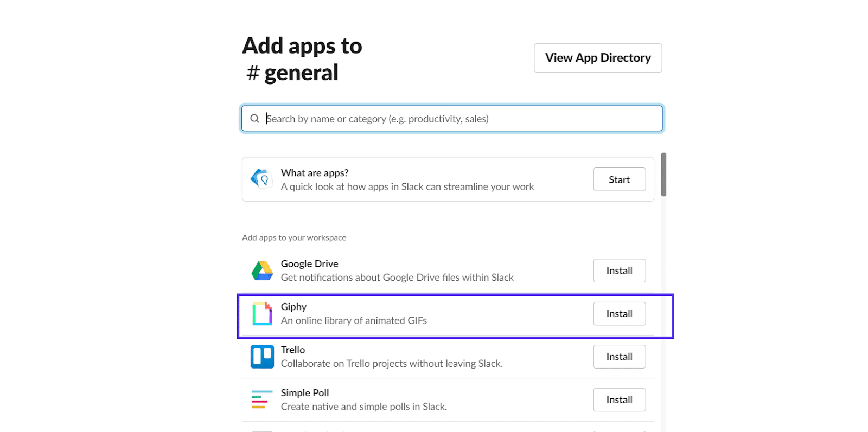Image resolution: width=868 pixels, height=432 pixels.
Task: Focus the search by name or category field
Action: coord(461,119)
